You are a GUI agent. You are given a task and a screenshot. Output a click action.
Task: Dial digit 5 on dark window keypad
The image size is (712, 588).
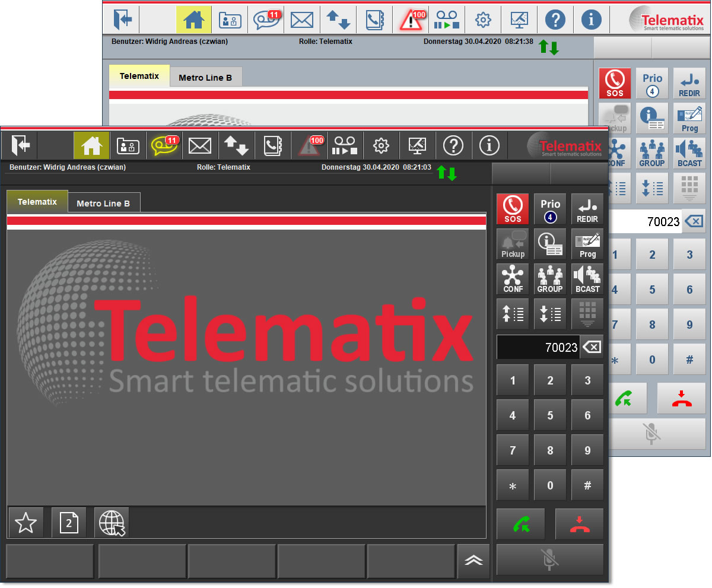point(550,416)
